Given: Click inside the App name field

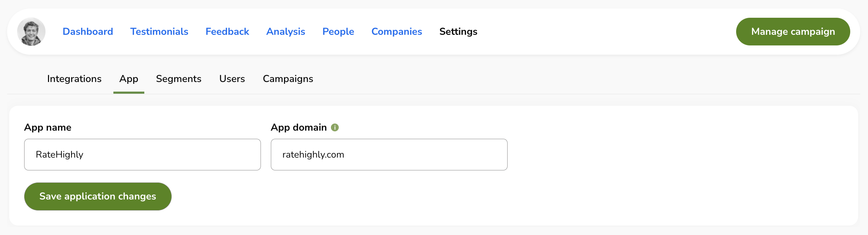Looking at the screenshot, I should click(142, 154).
